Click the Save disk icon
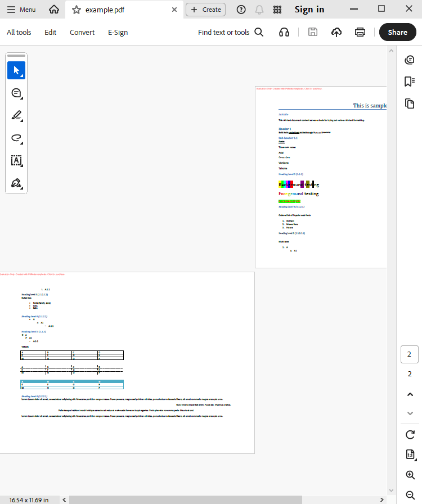Screen dimensions: 422x504 coord(313,32)
